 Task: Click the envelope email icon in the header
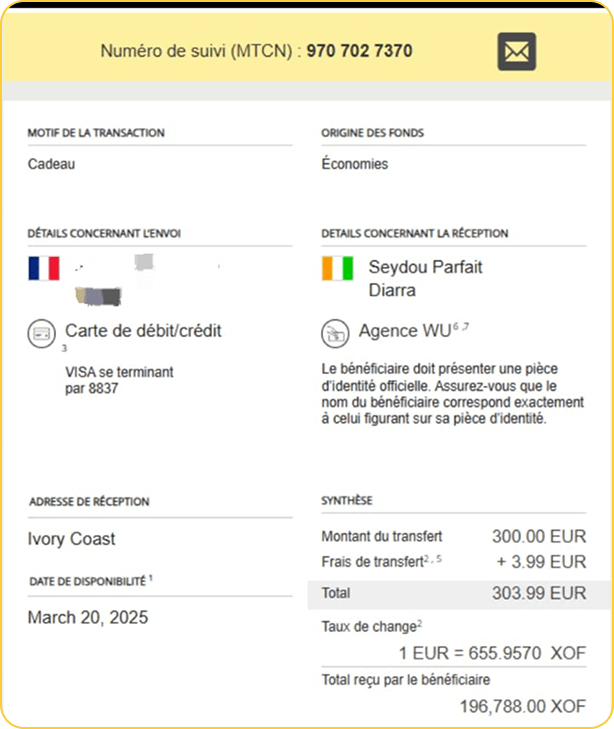(516, 51)
